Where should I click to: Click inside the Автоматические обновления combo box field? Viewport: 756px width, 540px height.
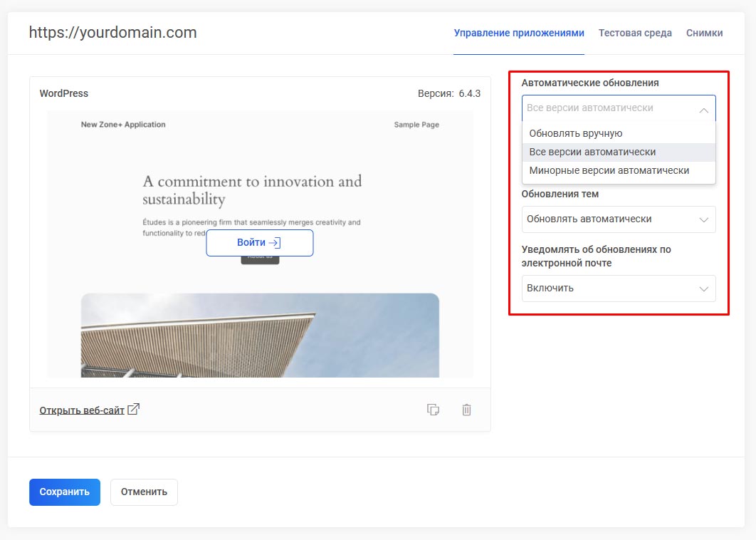coord(605,108)
